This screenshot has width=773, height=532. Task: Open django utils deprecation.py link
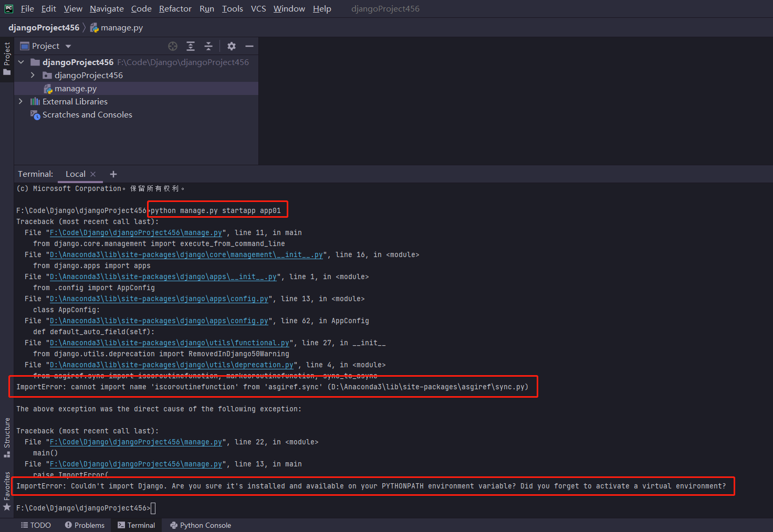point(172,365)
